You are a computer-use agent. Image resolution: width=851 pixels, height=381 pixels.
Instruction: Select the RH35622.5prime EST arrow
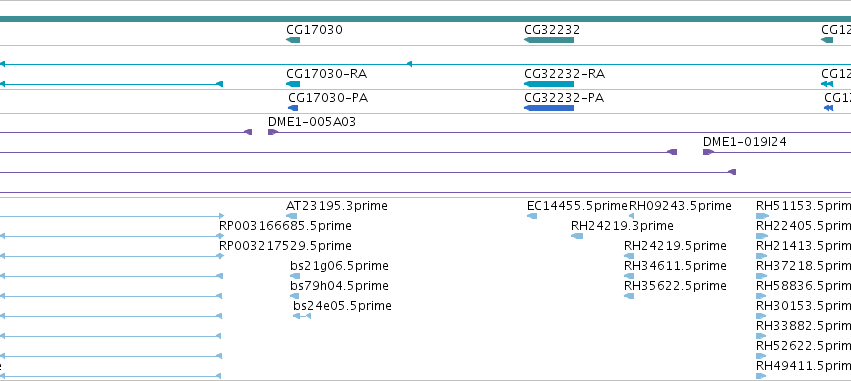click(x=629, y=296)
